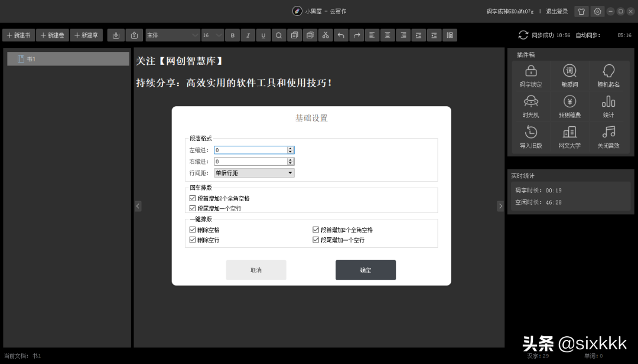
Task: Click the 码字时长 00:19 statistic
Action: (538, 190)
